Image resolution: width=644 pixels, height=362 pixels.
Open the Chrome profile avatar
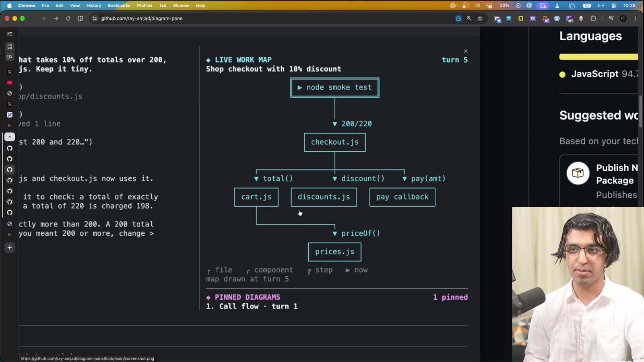click(x=623, y=19)
